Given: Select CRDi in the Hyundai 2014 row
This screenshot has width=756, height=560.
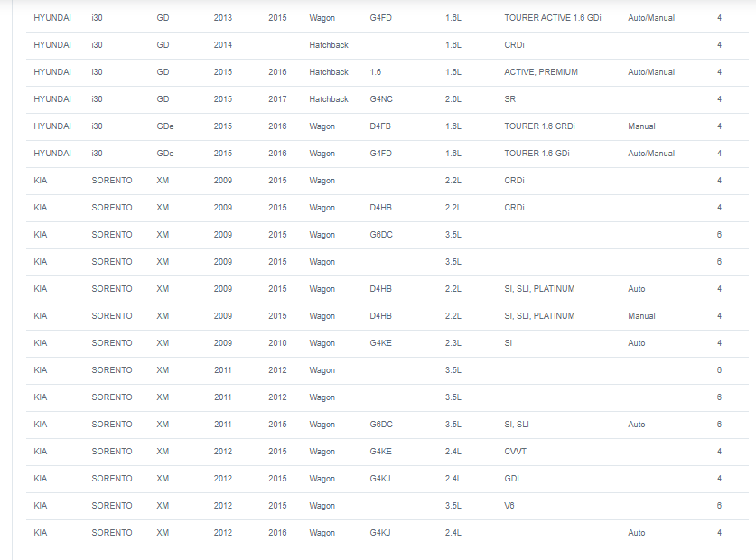Looking at the screenshot, I should pyautogui.click(x=515, y=45).
